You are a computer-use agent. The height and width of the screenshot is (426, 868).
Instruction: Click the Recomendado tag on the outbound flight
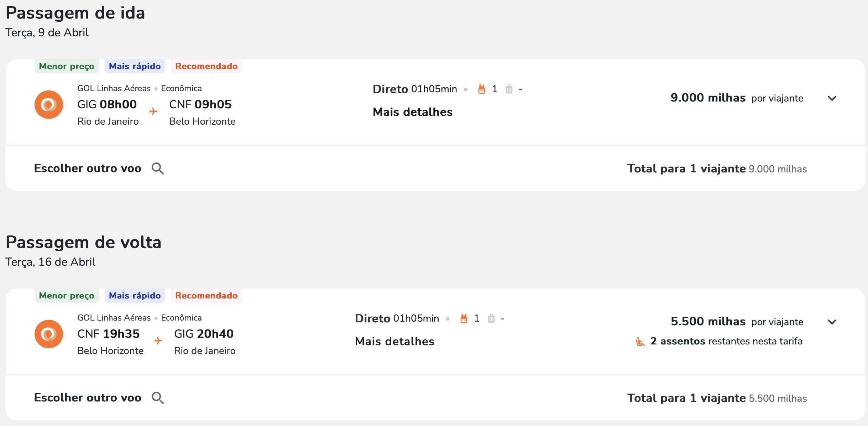[206, 66]
